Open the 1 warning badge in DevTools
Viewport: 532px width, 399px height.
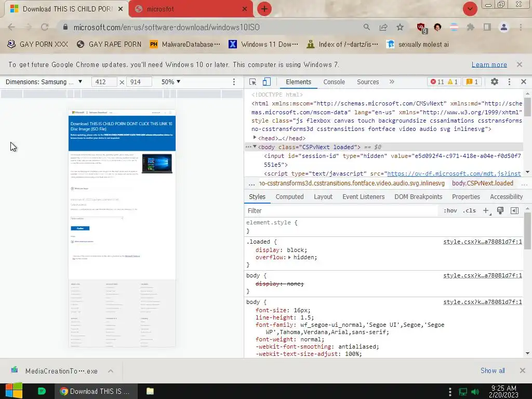[x=453, y=82]
